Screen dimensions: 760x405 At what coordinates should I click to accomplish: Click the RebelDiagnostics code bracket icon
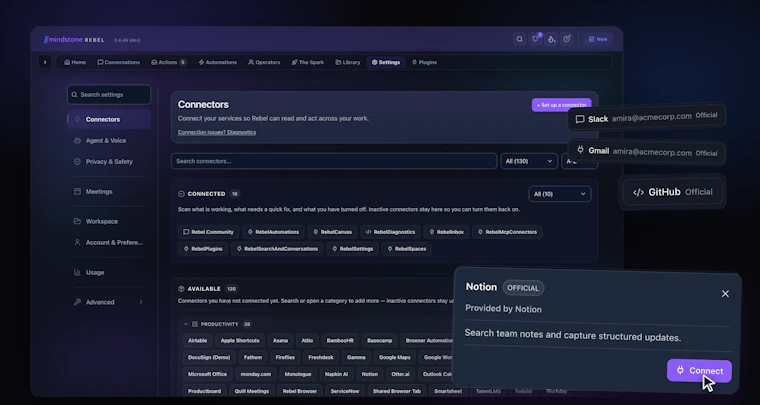tap(368, 232)
